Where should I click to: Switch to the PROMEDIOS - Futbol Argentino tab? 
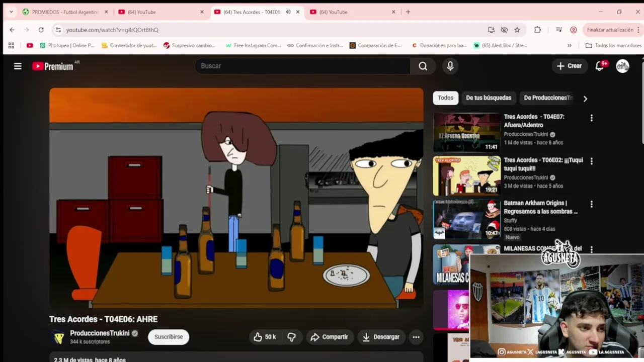(64, 12)
